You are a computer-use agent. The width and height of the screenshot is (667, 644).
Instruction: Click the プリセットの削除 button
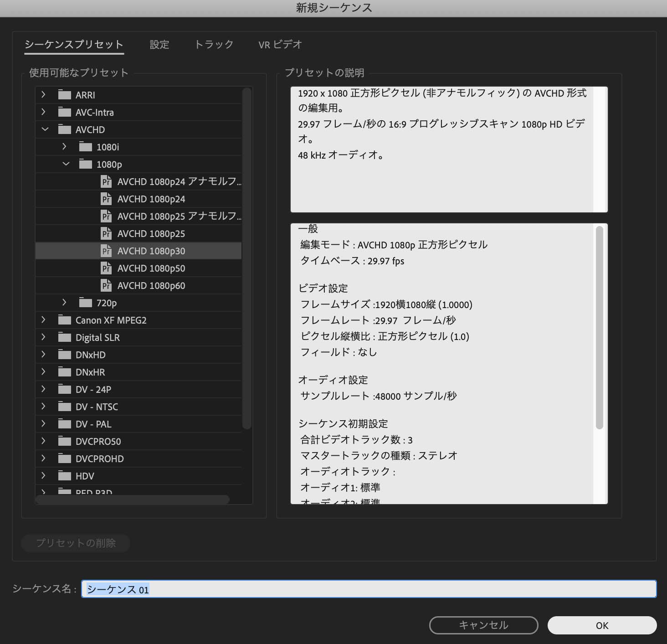(x=76, y=543)
